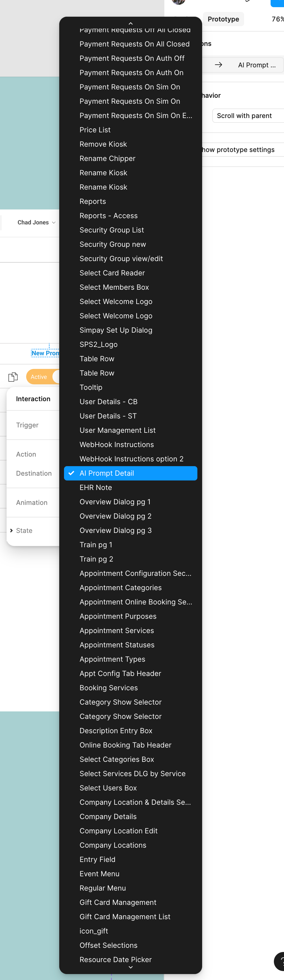Click the scroll-up arrow atop the destination list
Screen dimensions: 284x980
(x=130, y=23)
